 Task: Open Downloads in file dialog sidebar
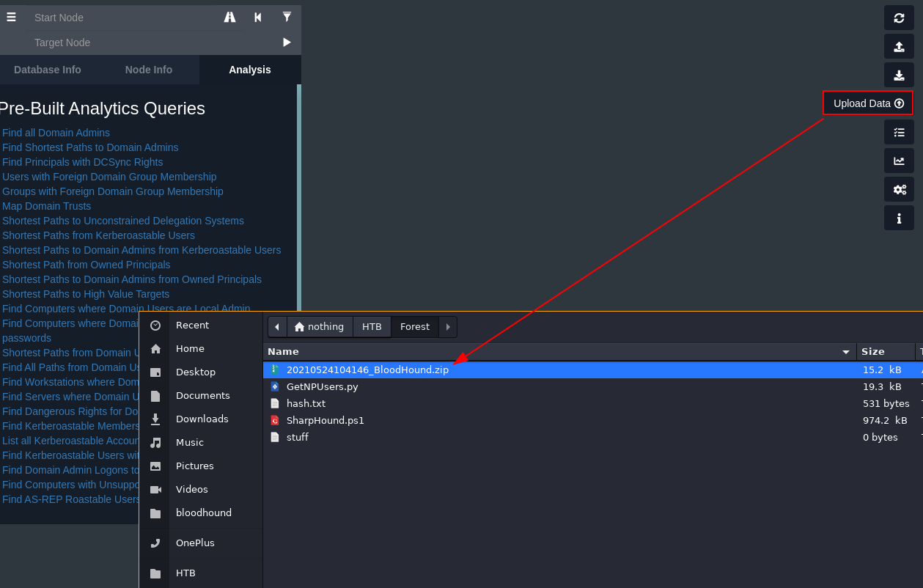coord(201,419)
